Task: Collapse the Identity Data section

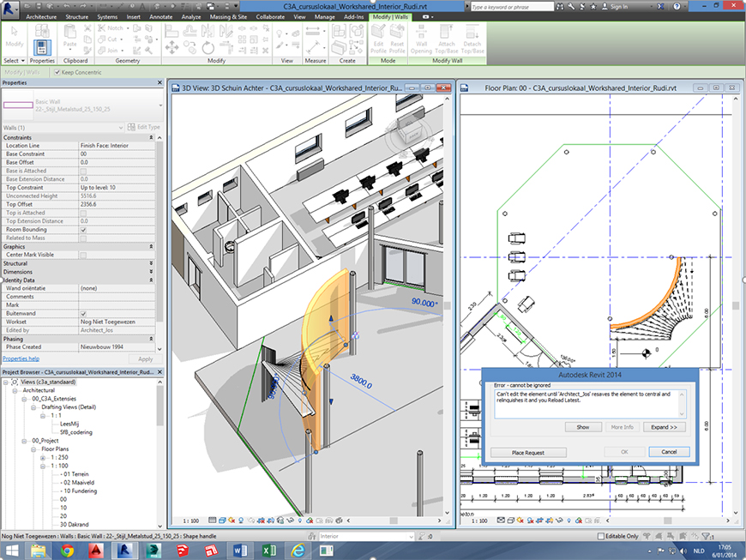Action: coord(151,280)
